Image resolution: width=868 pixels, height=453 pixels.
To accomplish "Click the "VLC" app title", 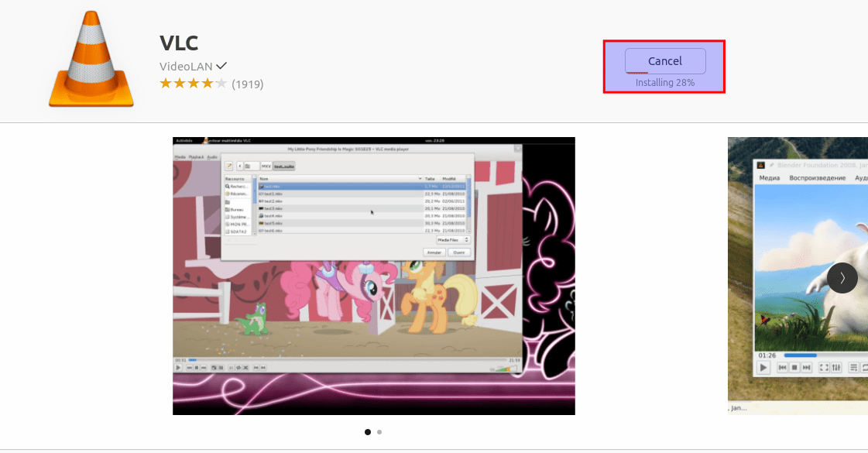I will [x=179, y=43].
